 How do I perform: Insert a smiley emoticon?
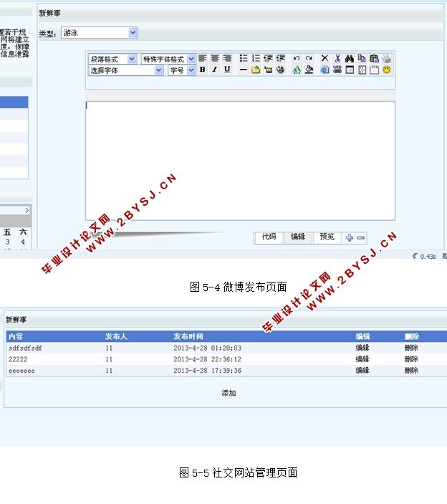[387, 70]
